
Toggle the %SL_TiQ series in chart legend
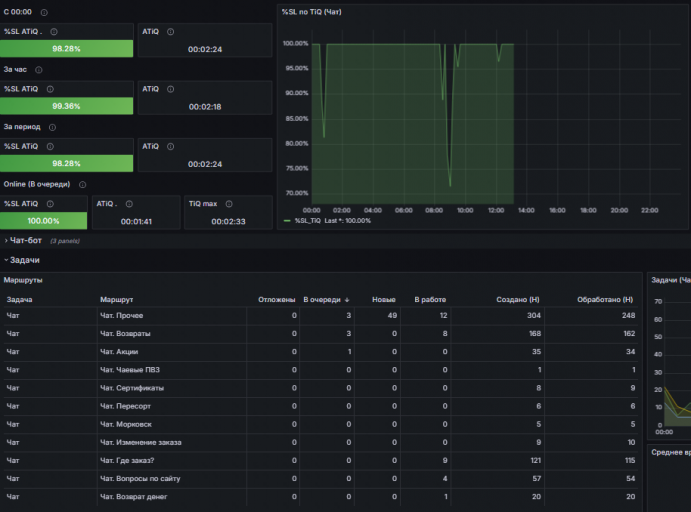tap(308, 221)
